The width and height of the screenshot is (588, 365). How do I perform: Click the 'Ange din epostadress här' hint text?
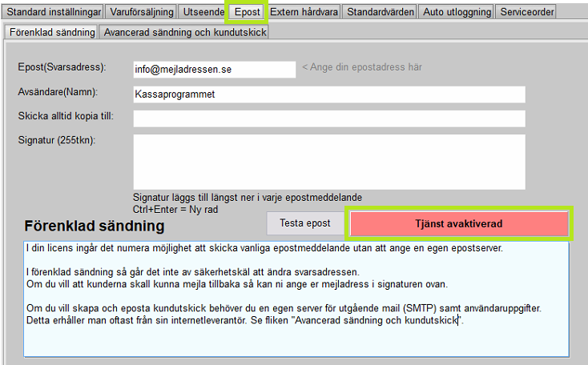pos(361,67)
